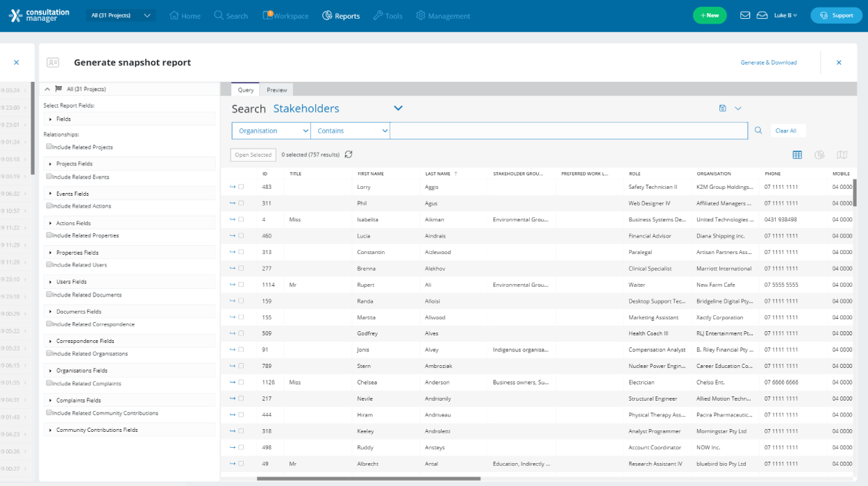
Task: Open Brenna Alekhov record via arrow icon
Action: click(233, 269)
